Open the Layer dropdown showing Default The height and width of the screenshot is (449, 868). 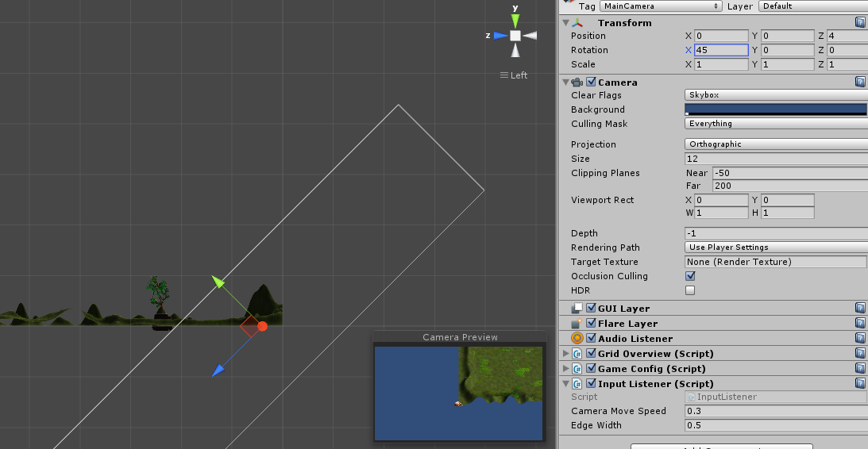pos(812,6)
